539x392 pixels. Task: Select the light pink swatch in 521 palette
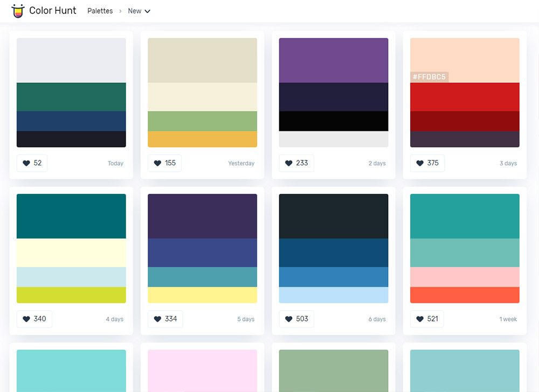point(465,277)
